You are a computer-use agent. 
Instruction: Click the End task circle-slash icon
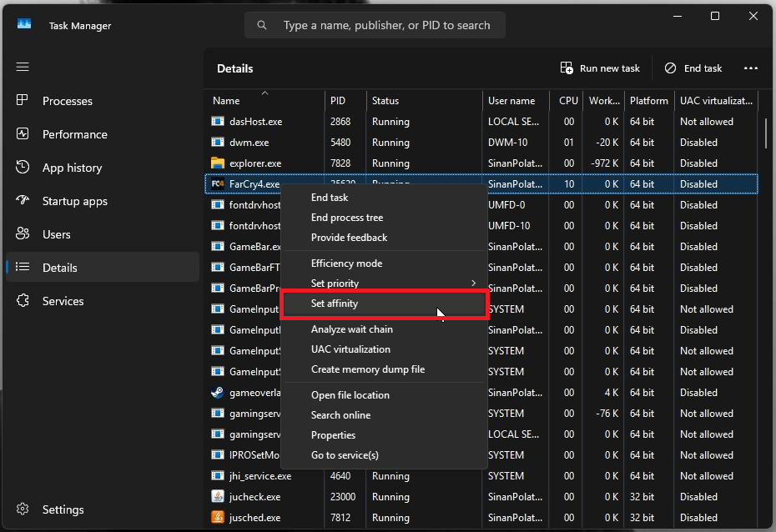pyautogui.click(x=670, y=68)
